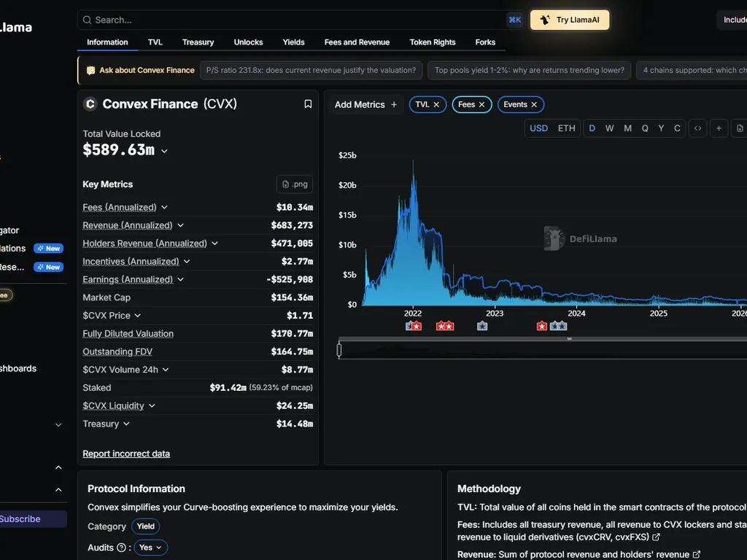Click the red star event marker before 2024
Image resolution: width=747 pixels, height=560 pixels.
[542, 326]
